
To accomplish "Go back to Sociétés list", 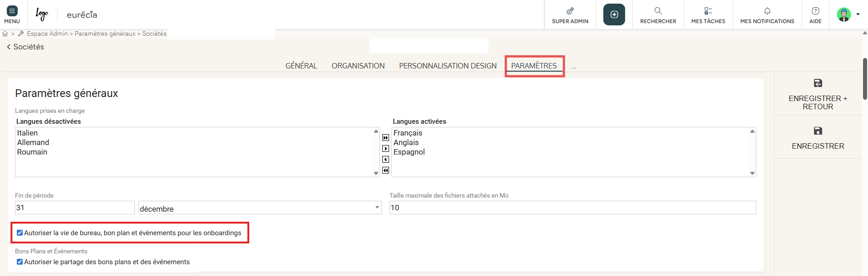I will (25, 47).
